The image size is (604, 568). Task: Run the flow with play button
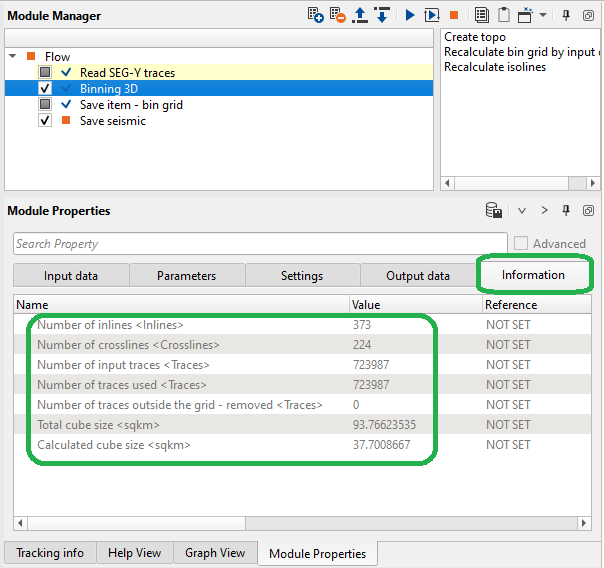[x=410, y=15]
